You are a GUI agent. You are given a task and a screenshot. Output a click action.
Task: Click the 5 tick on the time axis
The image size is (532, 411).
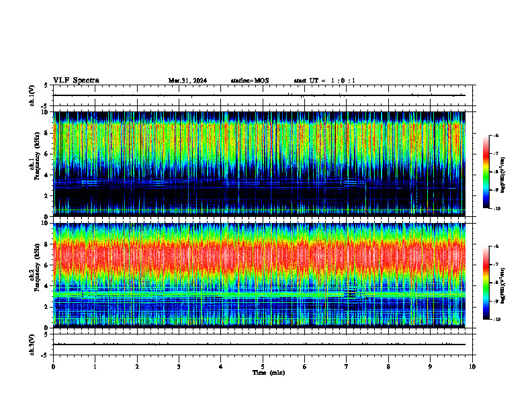(x=263, y=367)
